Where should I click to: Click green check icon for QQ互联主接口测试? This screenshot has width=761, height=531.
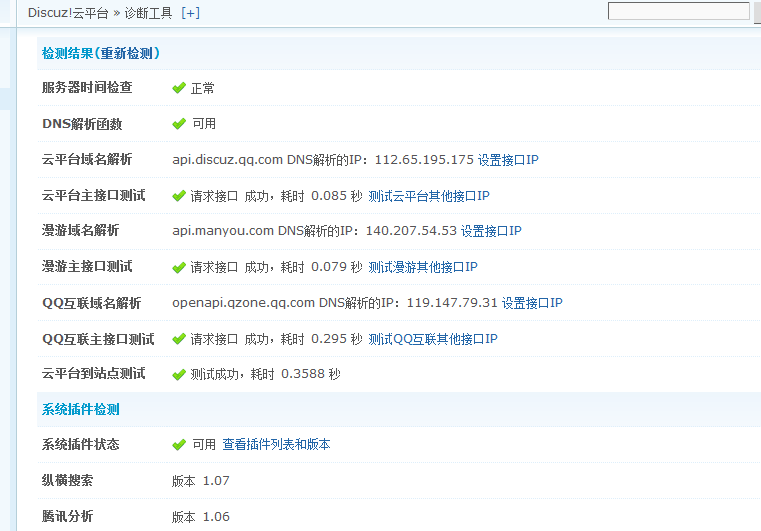click(179, 339)
